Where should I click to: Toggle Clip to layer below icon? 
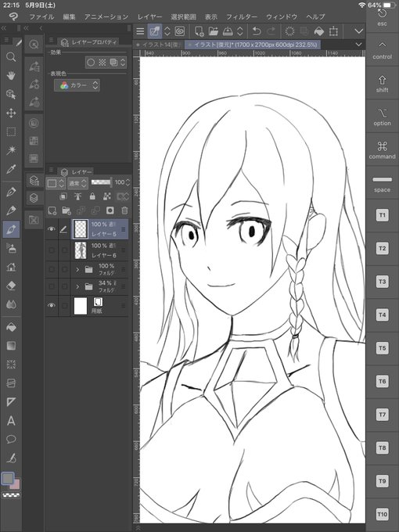pyautogui.click(x=63, y=196)
